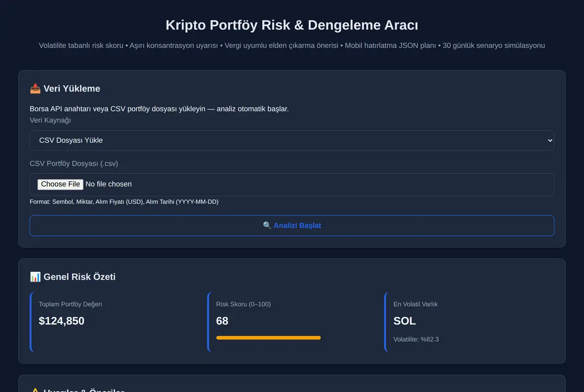The height and width of the screenshot is (392, 584).
Task: Click the risk score value 68
Action: click(x=222, y=321)
